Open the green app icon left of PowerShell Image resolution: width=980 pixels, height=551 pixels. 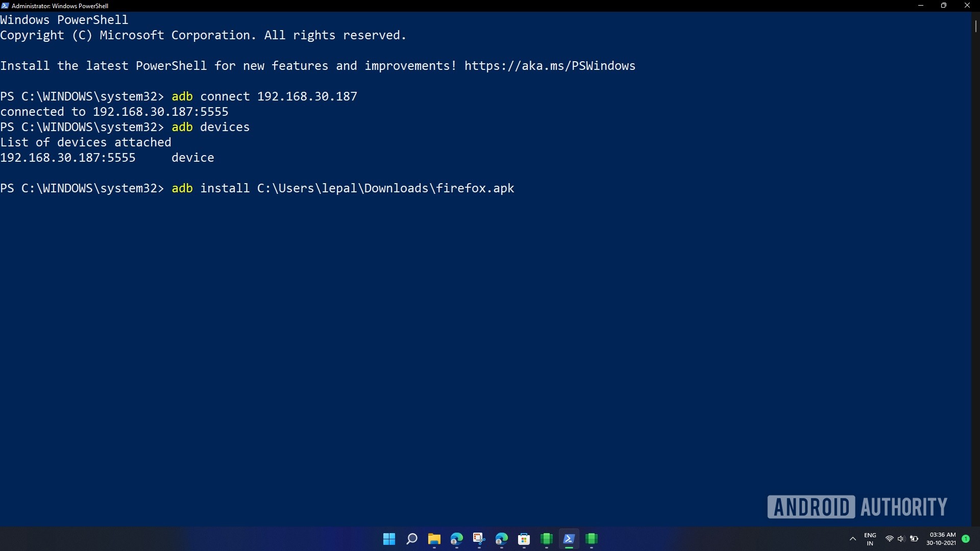tap(546, 539)
